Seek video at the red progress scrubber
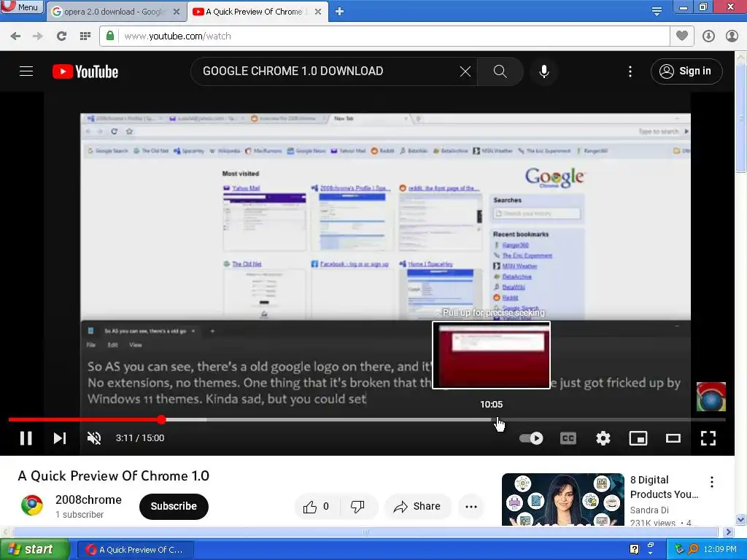The height and width of the screenshot is (560, 747). [161, 419]
